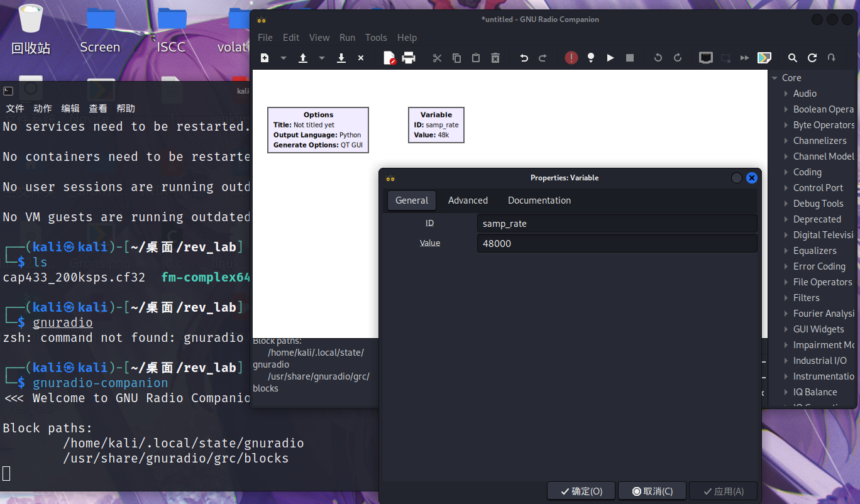Image resolution: width=860 pixels, height=504 pixels.
Task: Cut selected block with scissors icon
Action: point(438,58)
